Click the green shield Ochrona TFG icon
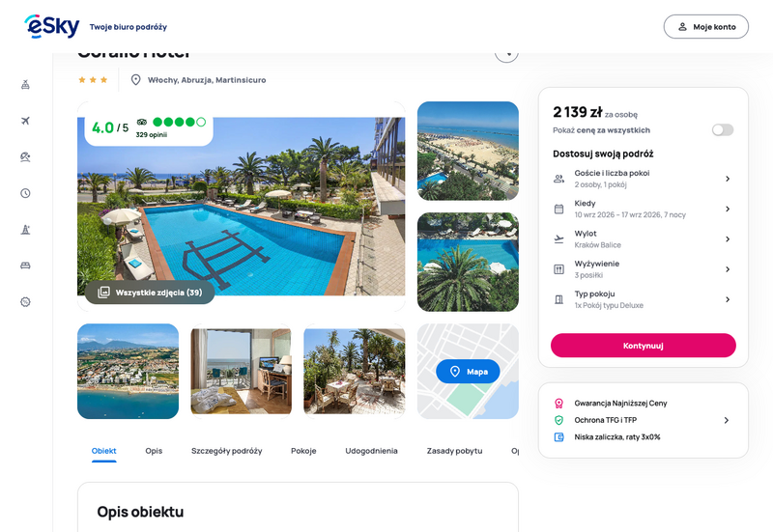Screen dimensions: 773x532 tap(558, 420)
